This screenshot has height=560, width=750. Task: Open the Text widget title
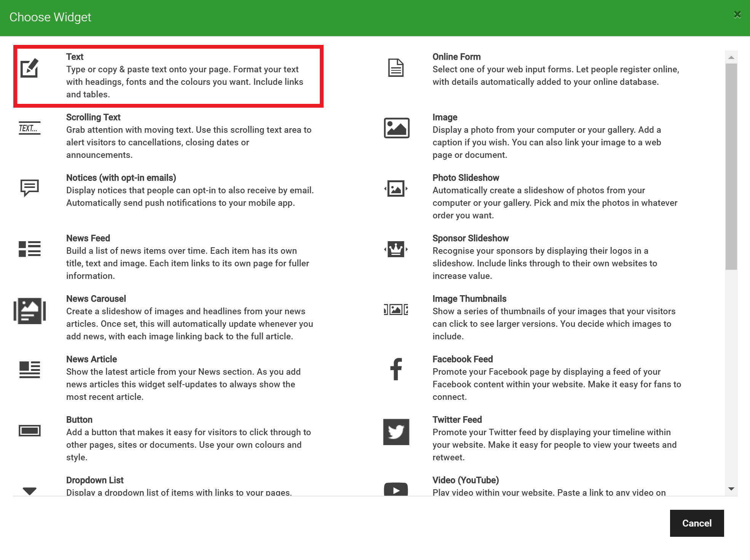tap(75, 57)
